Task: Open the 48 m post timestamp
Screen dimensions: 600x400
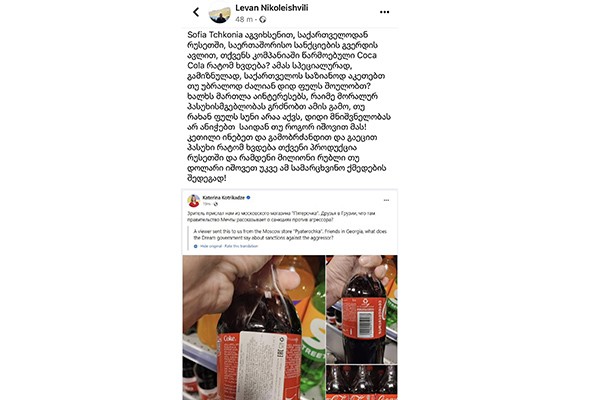Action: (x=244, y=20)
